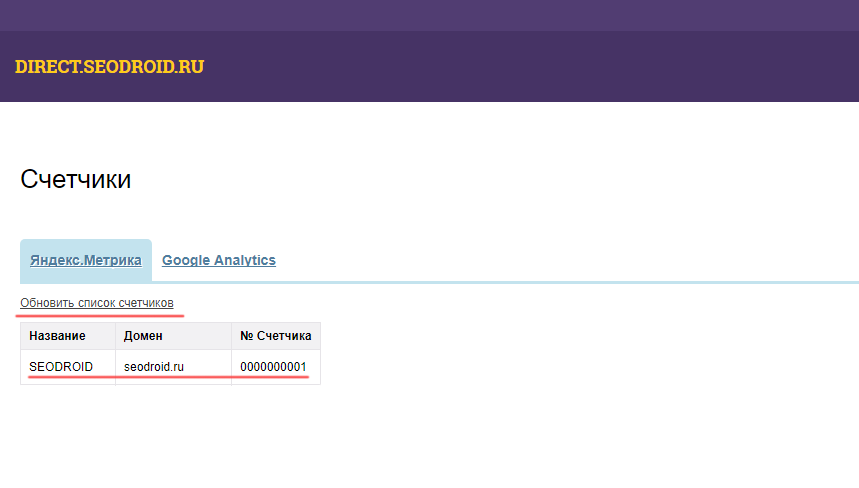Select the SEODROID name cell
The image size is (859, 488).
[61, 367]
